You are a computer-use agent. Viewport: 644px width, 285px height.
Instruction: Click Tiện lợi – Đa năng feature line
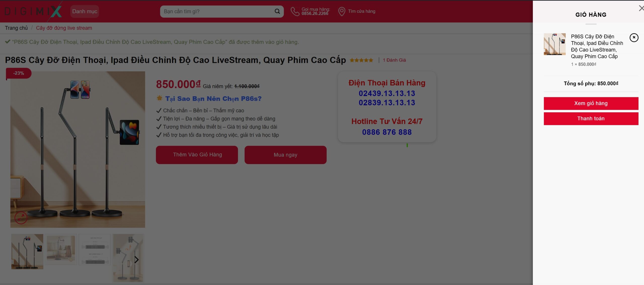(x=219, y=119)
